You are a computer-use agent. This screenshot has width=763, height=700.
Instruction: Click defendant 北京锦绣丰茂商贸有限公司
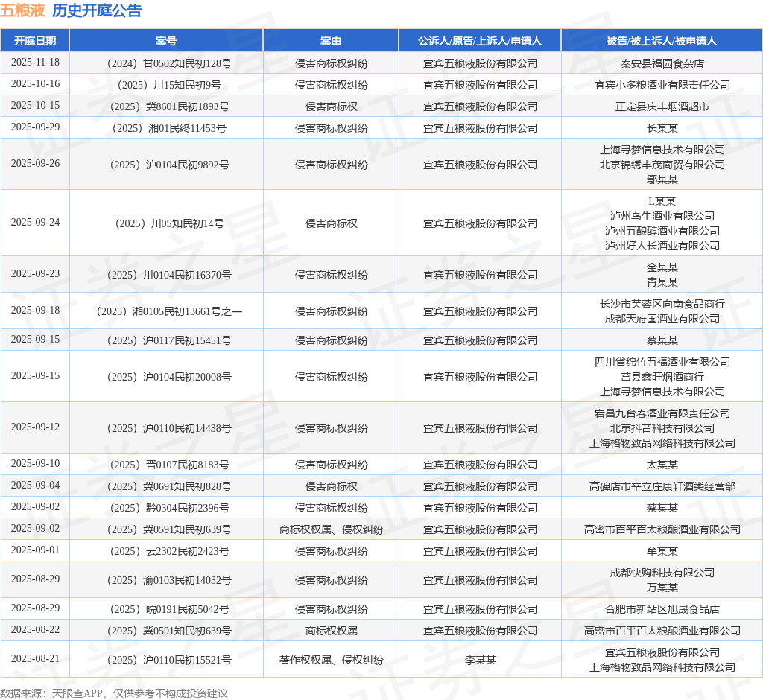click(x=662, y=165)
